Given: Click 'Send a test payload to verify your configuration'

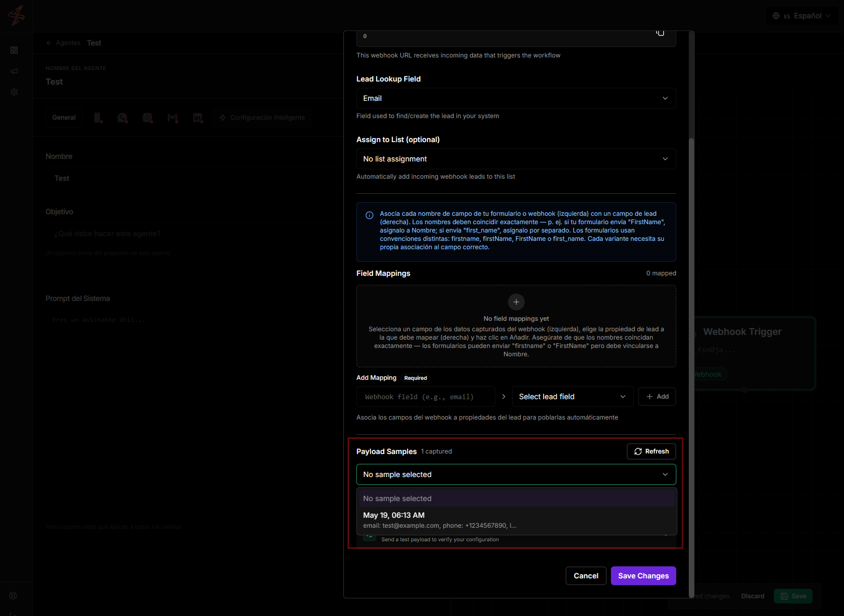Looking at the screenshot, I should [x=440, y=540].
